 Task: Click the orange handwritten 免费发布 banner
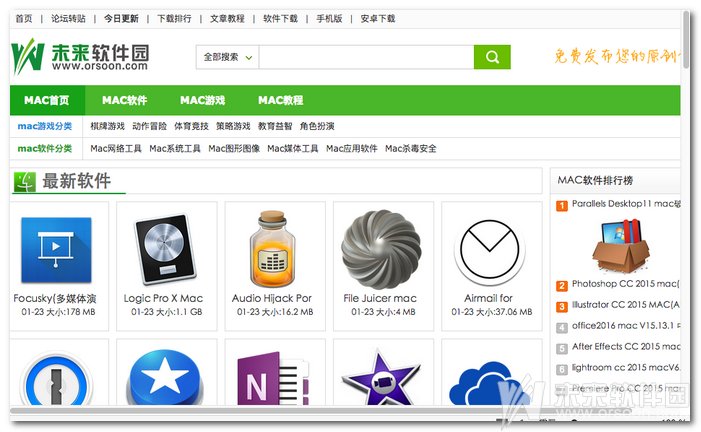pyautogui.click(x=617, y=56)
